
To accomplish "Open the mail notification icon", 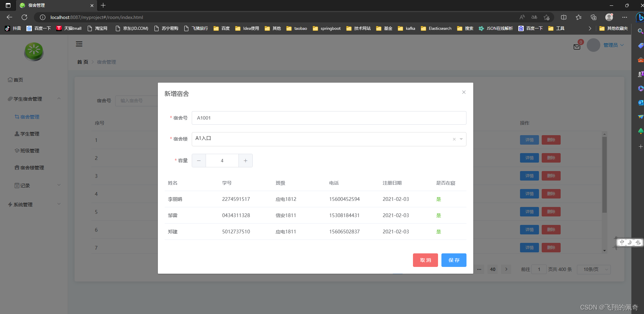I will [x=577, y=47].
